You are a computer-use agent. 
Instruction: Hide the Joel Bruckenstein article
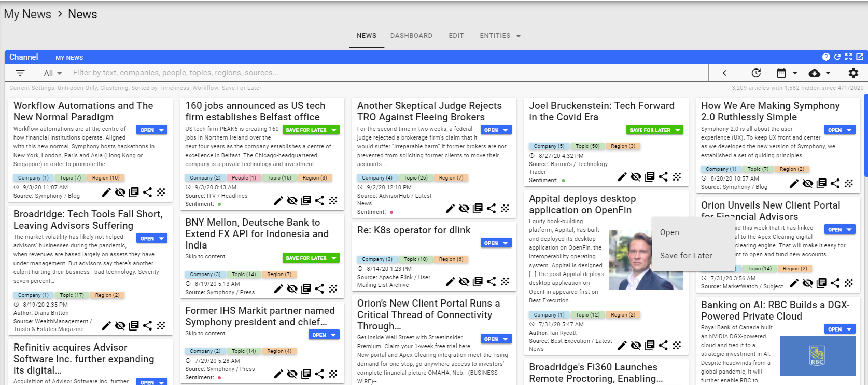[x=636, y=177]
